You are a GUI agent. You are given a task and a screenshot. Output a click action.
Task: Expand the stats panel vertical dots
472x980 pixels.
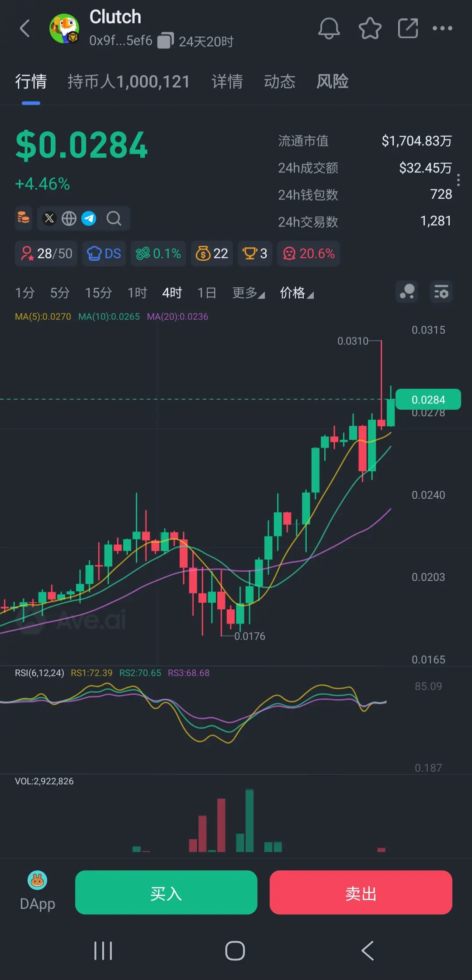click(458, 180)
